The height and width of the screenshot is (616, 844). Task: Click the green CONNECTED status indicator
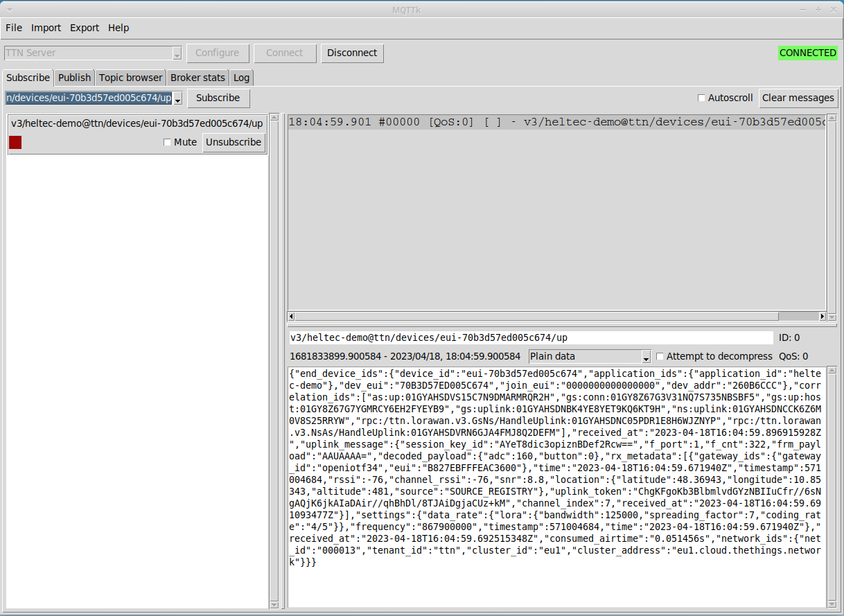tap(807, 53)
